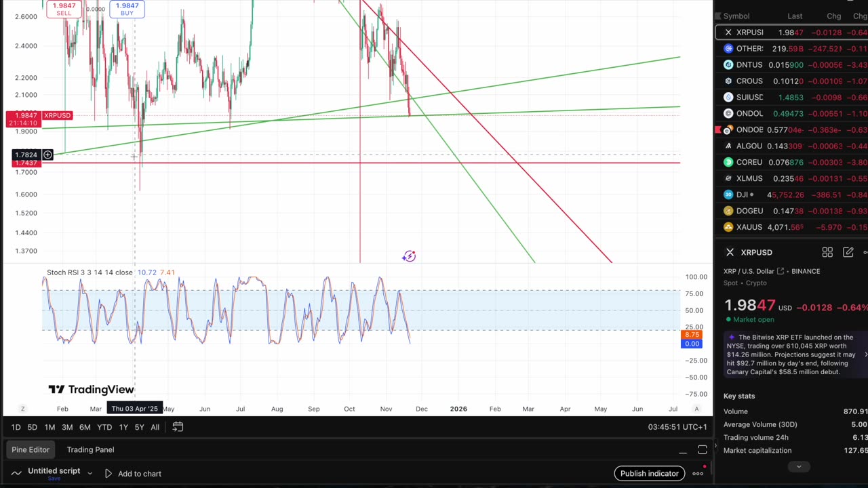
Task: Select the XAUUS gold row in the watchlist
Action: click(791, 228)
